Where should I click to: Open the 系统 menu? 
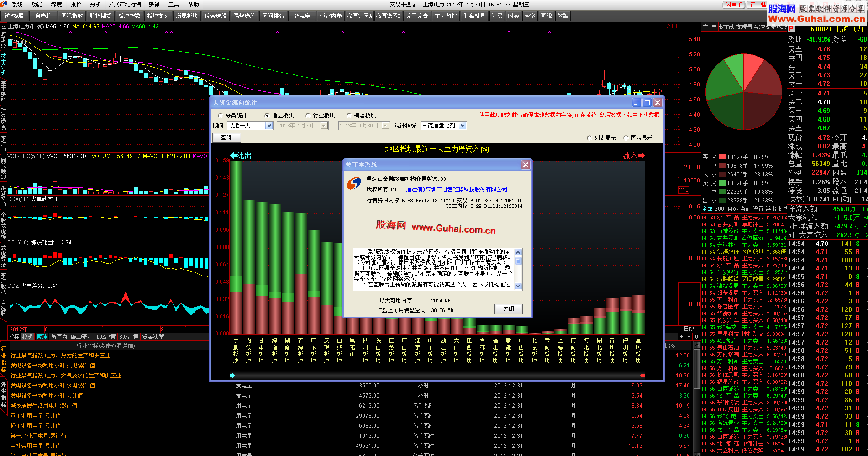(17, 5)
